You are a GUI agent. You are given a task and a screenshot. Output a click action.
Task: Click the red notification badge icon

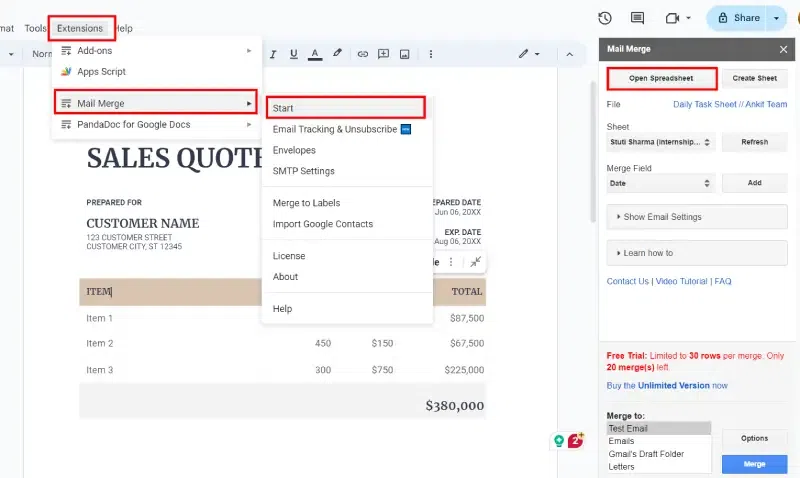pos(576,440)
